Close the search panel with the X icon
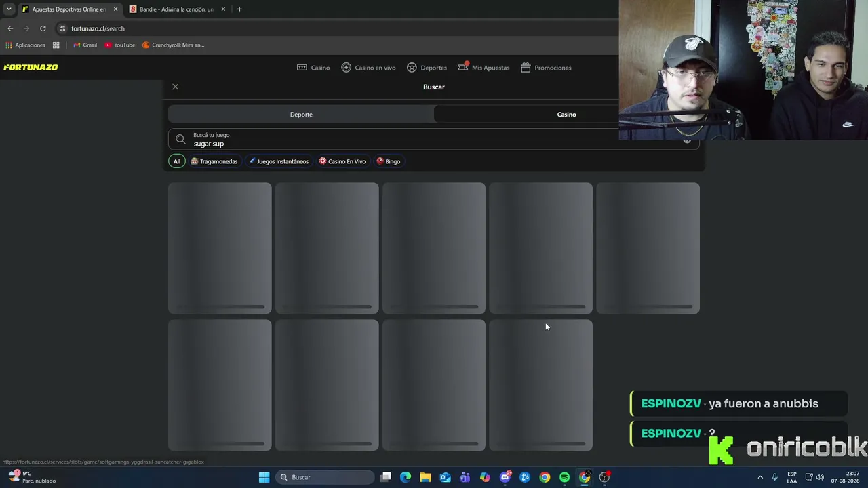This screenshot has height=488, width=868. (x=175, y=87)
